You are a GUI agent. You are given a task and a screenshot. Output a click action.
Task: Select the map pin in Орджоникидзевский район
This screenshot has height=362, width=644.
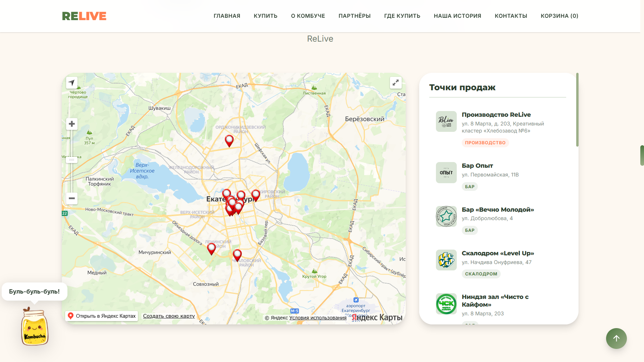click(x=229, y=141)
